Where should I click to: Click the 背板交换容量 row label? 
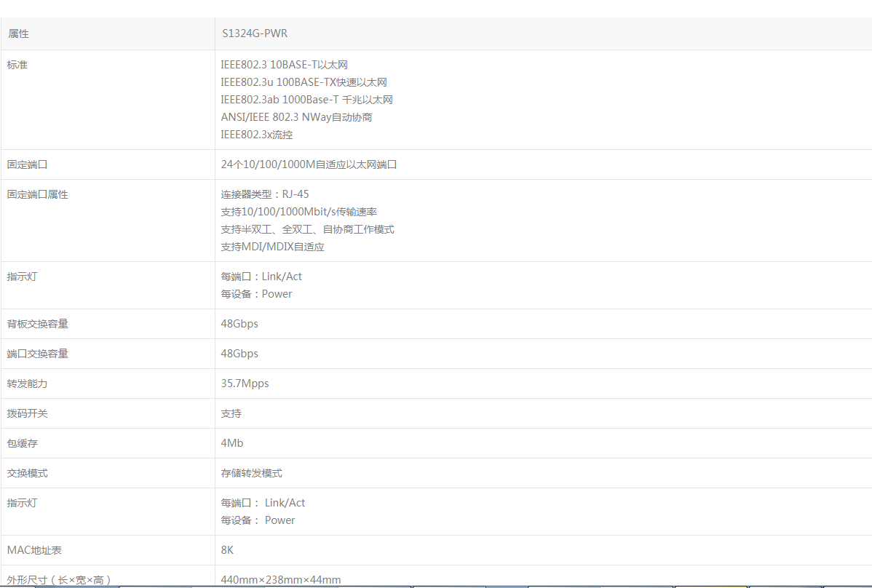tap(37, 324)
